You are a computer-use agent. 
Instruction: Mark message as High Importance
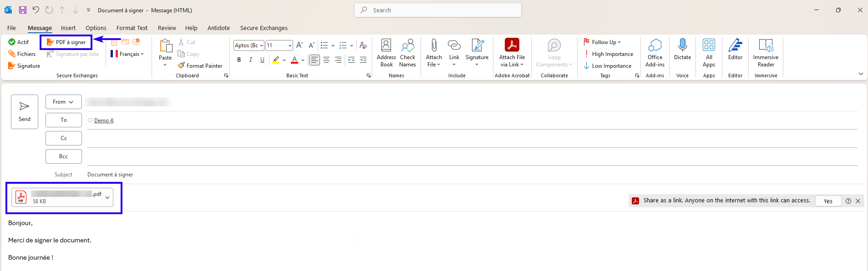tap(609, 54)
